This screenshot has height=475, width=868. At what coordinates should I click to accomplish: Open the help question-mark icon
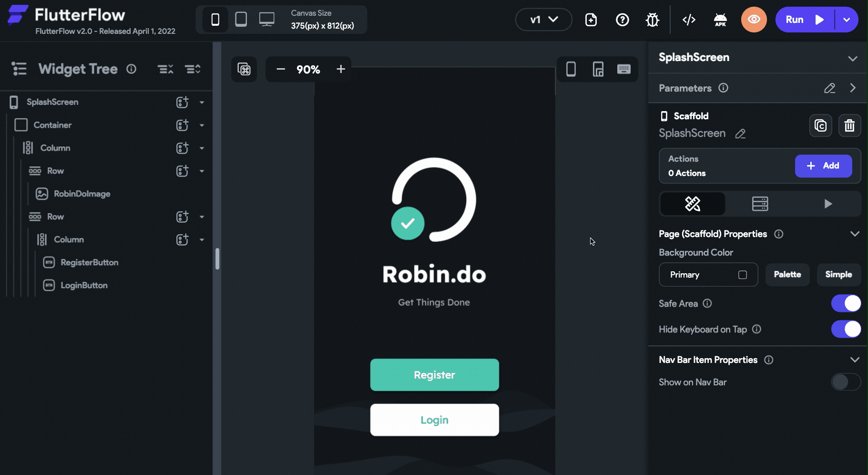pyautogui.click(x=623, y=20)
